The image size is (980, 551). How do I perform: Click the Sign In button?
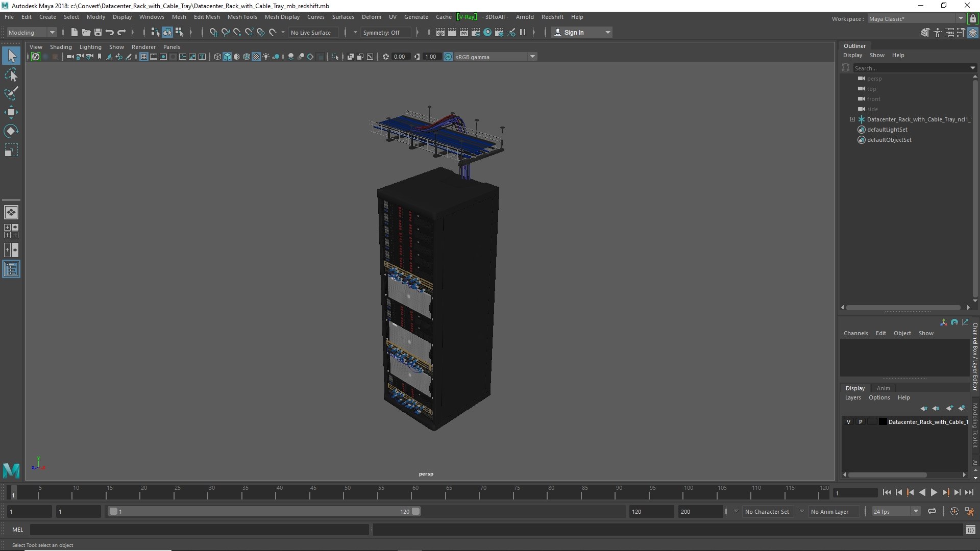click(582, 32)
